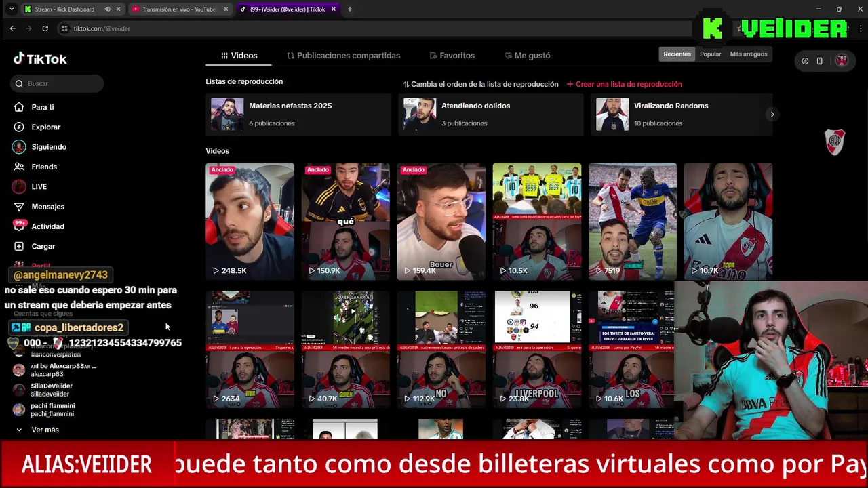Sort videos by Más antiguos
This screenshot has width=868, height=488.
(x=749, y=54)
